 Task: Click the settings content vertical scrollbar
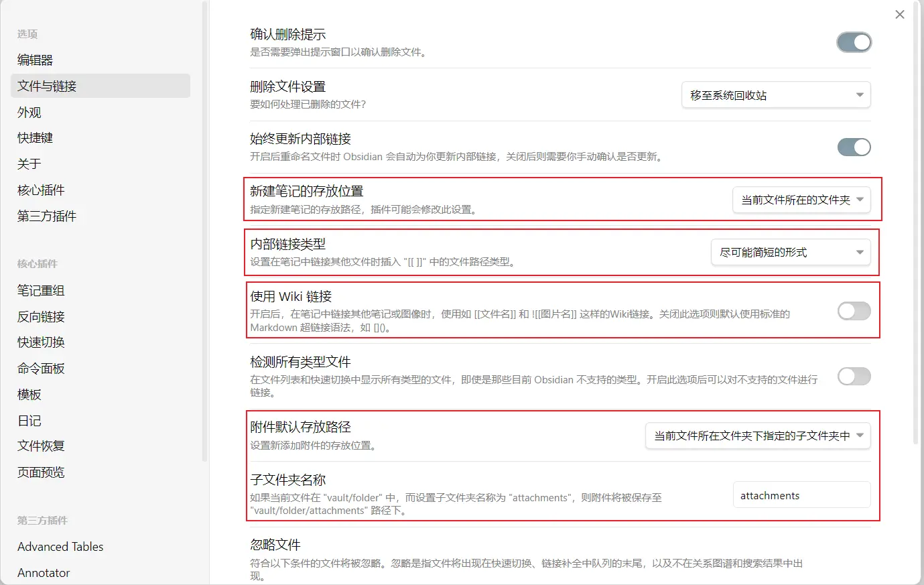[x=916, y=221]
